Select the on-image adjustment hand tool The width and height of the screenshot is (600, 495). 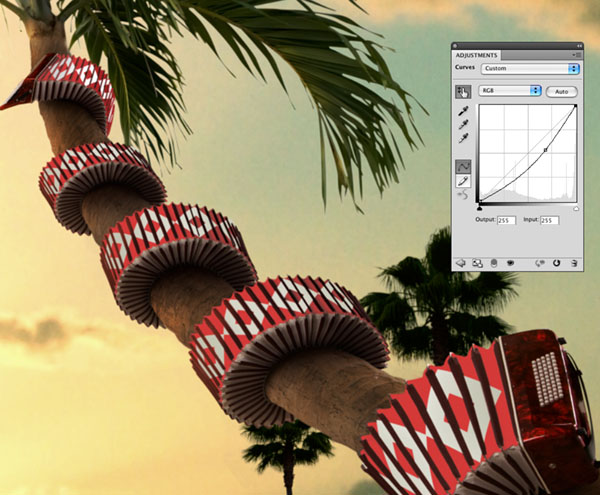coord(463,92)
